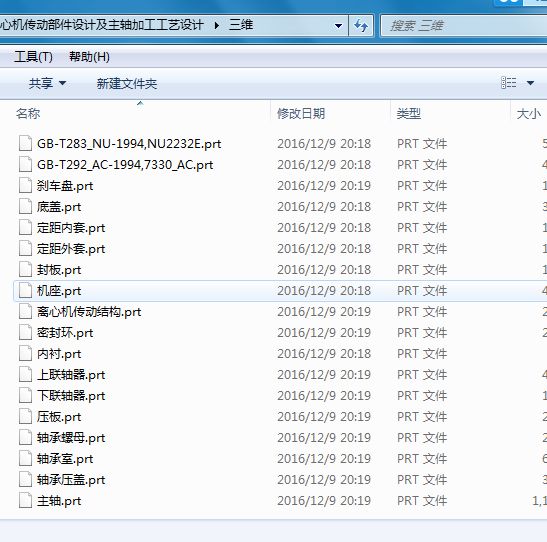The width and height of the screenshot is (547, 542).
Task: Select the file name 机座.prt
Action: 59,291
